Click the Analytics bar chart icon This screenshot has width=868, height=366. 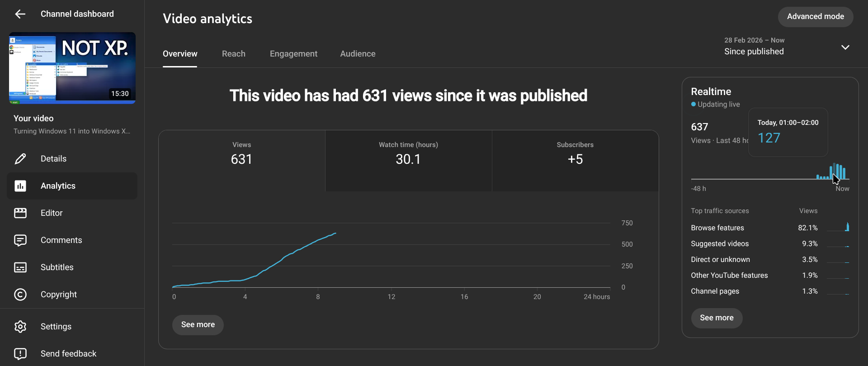pyautogui.click(x=20, y=186)
